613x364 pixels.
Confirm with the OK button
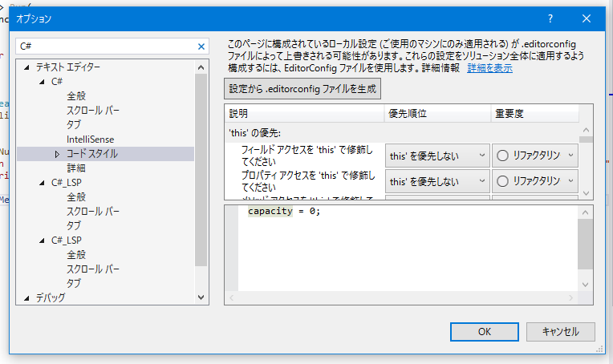485,332
